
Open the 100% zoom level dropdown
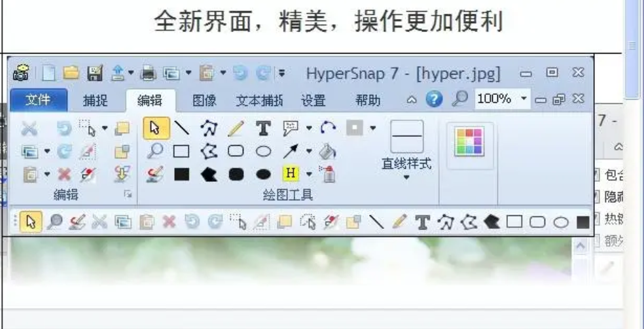coord(524,99)
